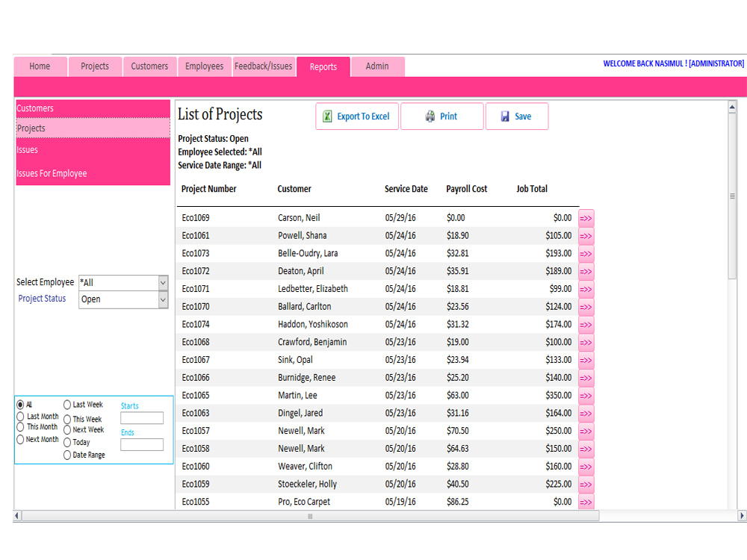Select the Last Month radio button
This screenshot has height=560, width=747.
click(x=20, y=416)
